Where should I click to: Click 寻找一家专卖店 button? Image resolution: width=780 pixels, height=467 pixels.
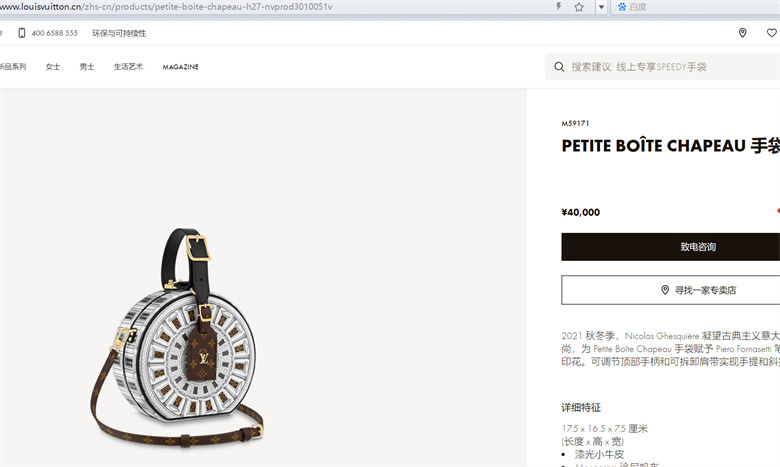[671, 290]
